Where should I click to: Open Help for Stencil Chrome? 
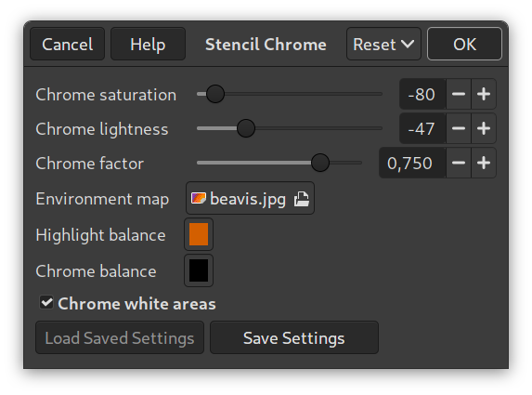point(148,45)
